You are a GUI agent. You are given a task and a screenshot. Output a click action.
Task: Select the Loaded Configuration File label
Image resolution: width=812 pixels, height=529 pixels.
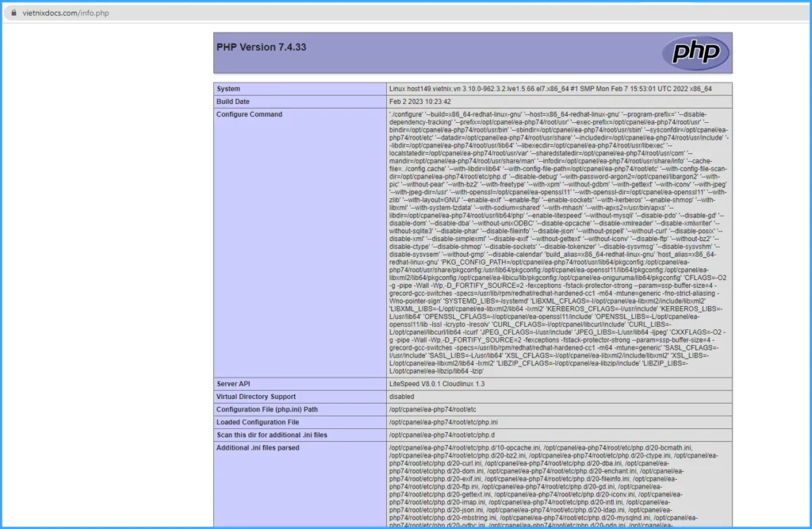click(x=258, y=422)
